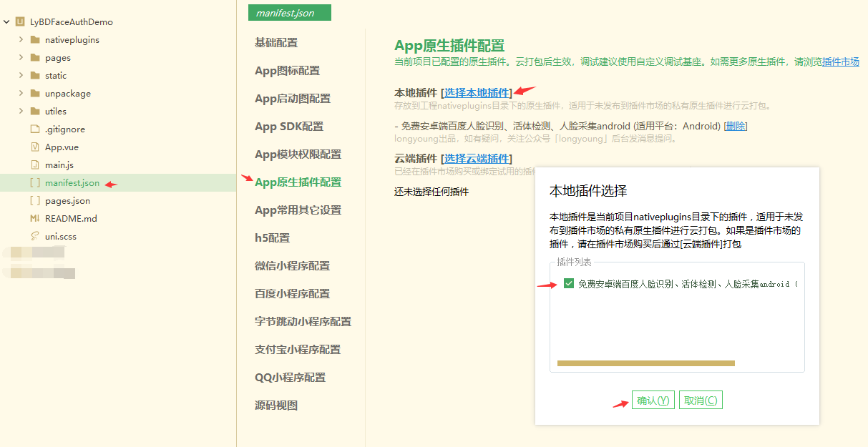The width and height of the screenshot is (868, 447).
Task: Click 选择本地插件 link
Action: (x=477, y=93)
